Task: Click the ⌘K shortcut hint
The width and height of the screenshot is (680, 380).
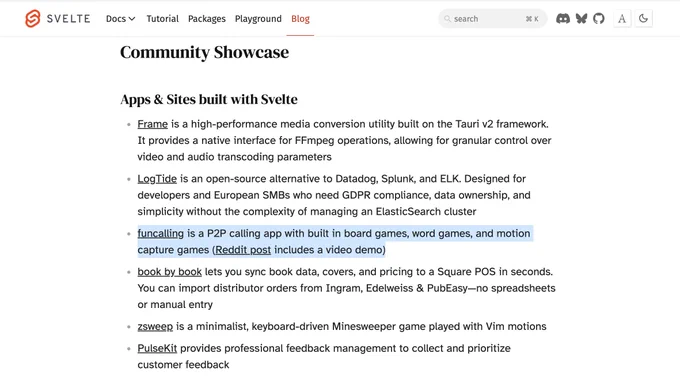Action: point(532,19)
